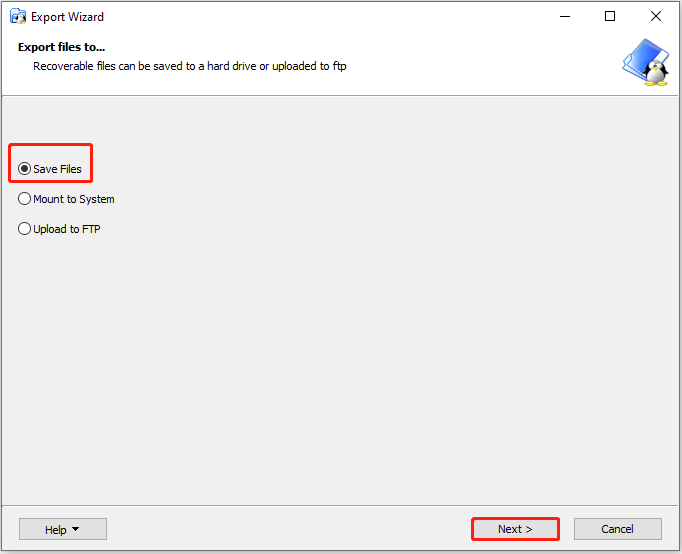Click the "Recoverable files can be saved" description
The width and height of the screenshot is (682, 554).
click(190, 66)
